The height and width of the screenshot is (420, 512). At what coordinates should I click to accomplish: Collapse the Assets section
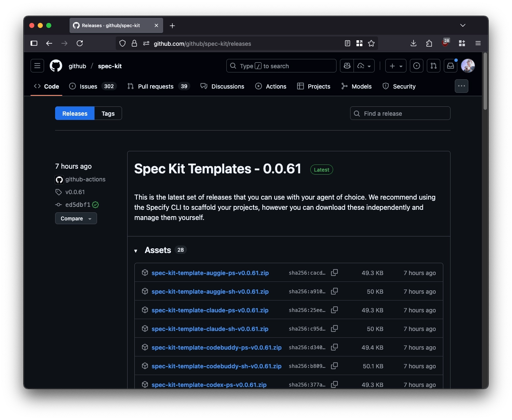coord(136,251)
